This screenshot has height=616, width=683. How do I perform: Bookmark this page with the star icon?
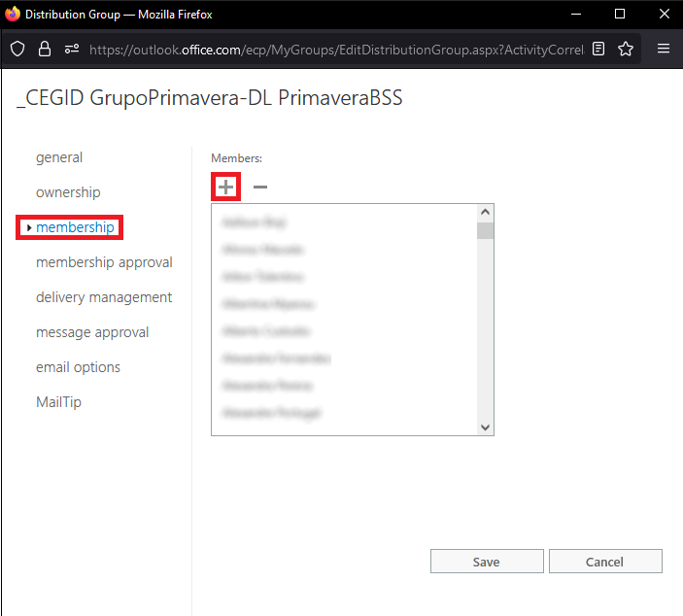pos(626,49)
